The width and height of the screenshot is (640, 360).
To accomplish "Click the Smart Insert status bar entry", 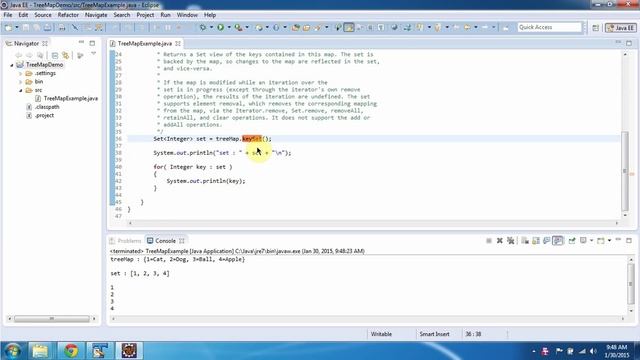I will 434,334.
